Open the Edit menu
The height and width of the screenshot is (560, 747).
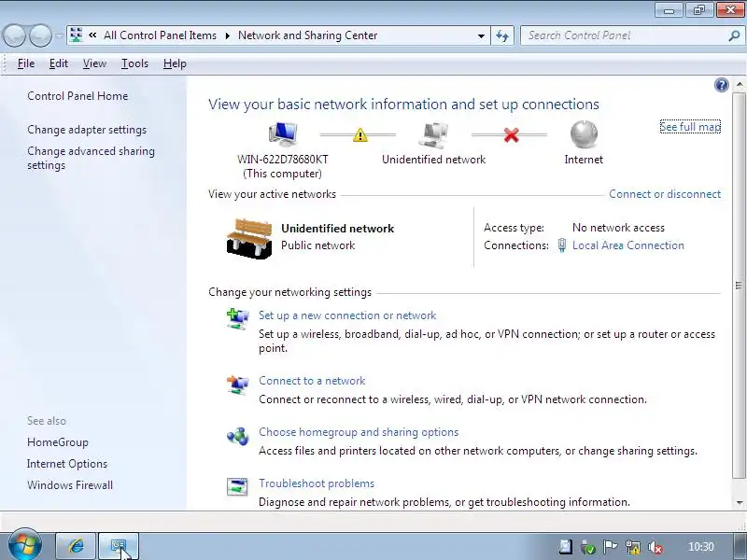(x=59, y=63)
